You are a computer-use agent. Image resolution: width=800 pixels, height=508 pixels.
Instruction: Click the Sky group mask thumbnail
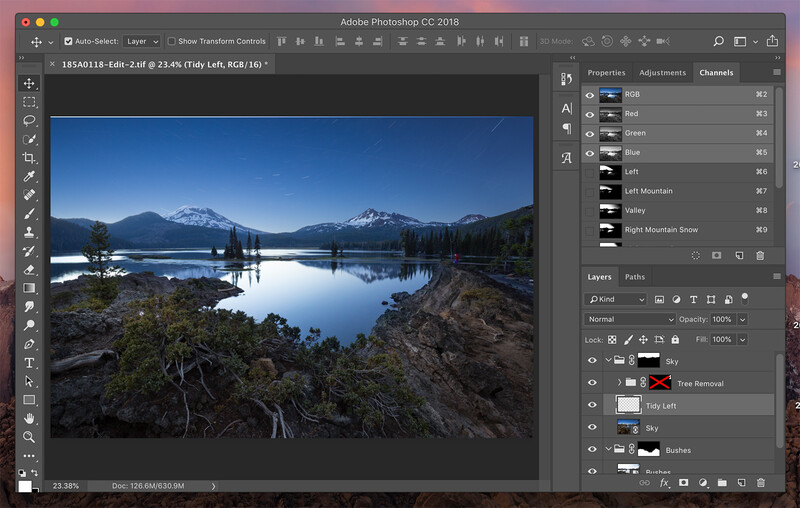[x=648, y=361]
